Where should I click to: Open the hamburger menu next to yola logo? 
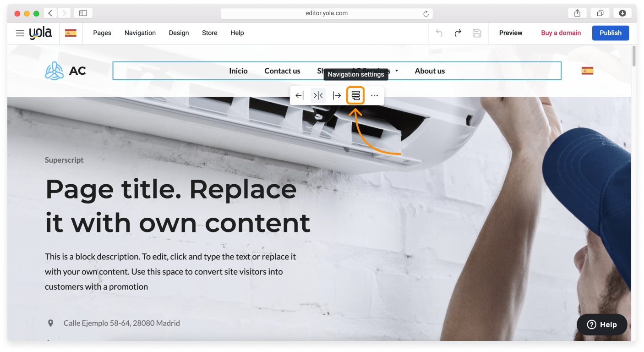click(20, 33)
